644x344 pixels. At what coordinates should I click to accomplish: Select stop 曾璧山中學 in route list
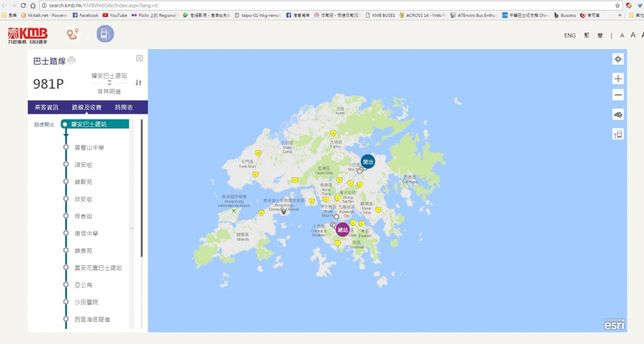click(x=89, y=148)
